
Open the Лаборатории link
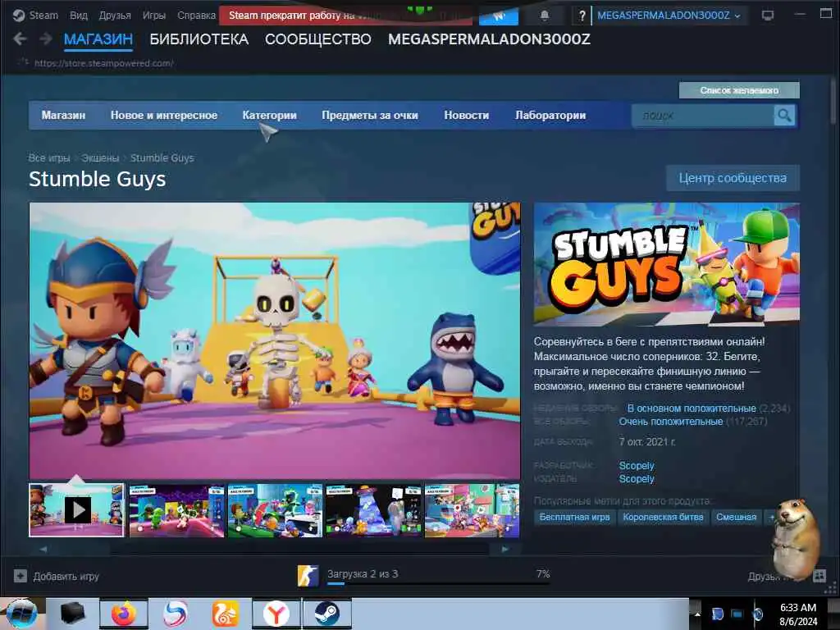(550, 115)
